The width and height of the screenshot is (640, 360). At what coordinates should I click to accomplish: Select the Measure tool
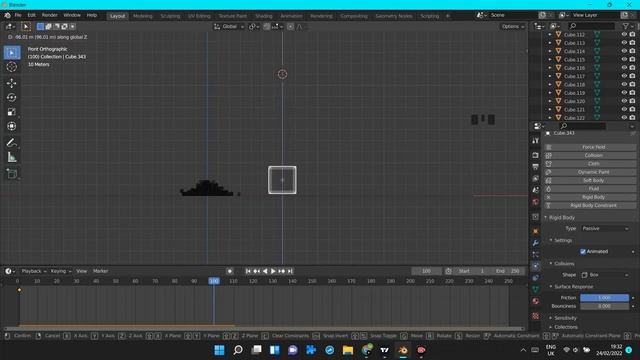coord(12,157)
